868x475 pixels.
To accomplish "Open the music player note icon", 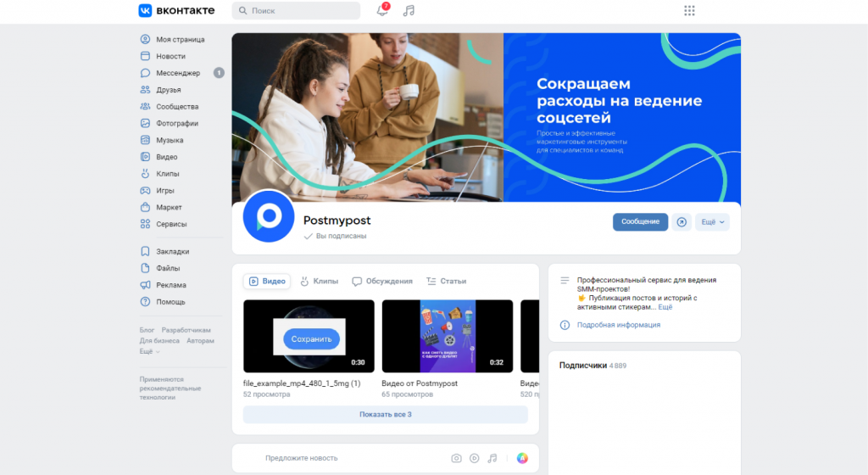I will [409, 10].
